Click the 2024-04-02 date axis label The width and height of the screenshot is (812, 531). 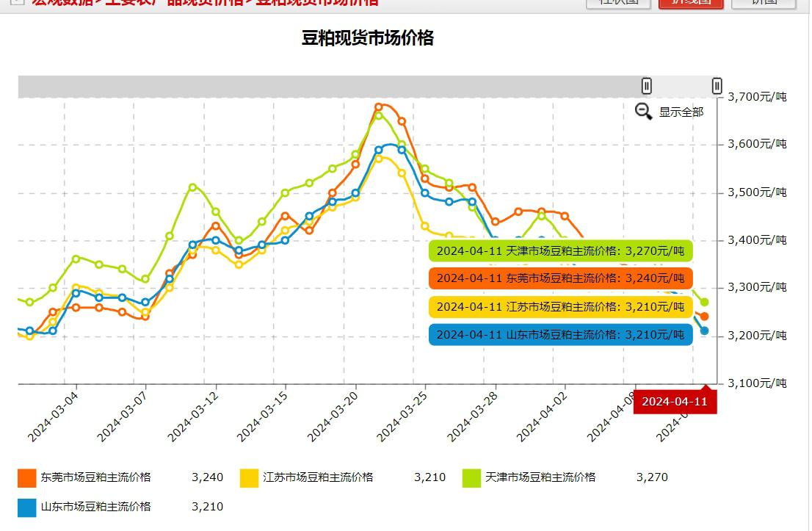tap(541, 417)
